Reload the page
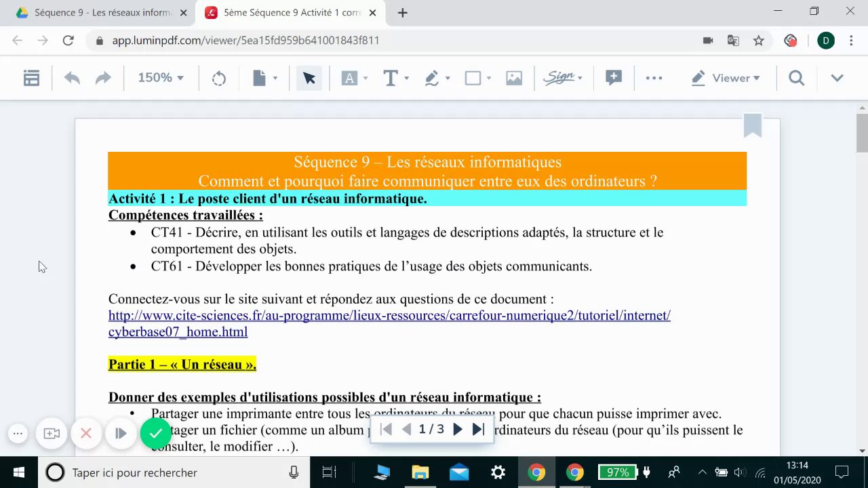The image size is (868, 488). 68,41
